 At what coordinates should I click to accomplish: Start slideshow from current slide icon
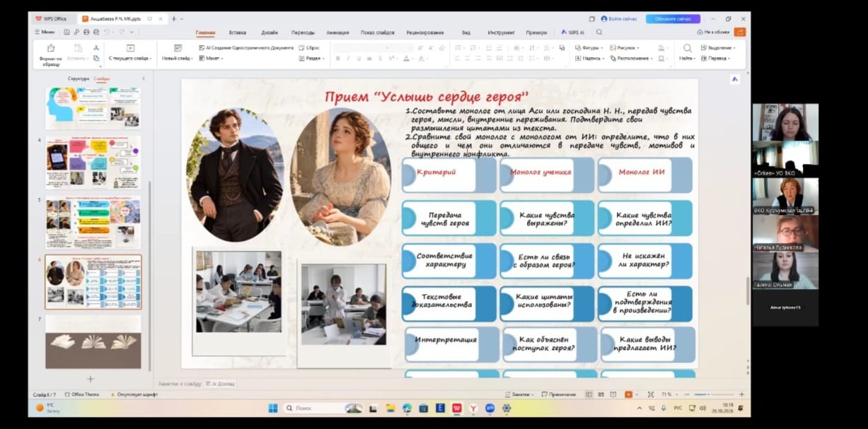[130, 48]
